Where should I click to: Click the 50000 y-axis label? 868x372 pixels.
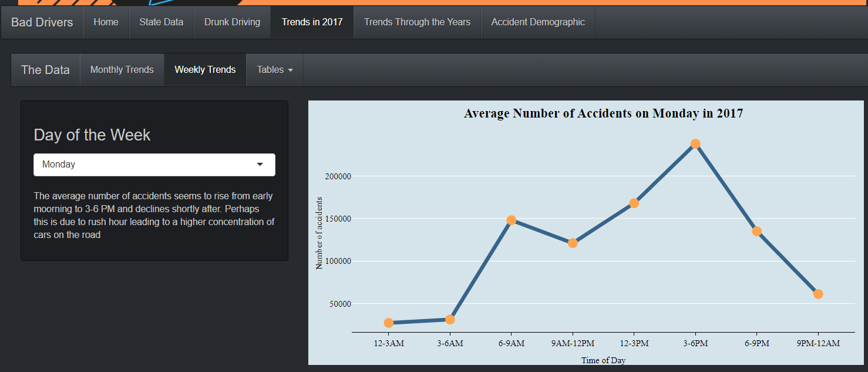click(x=340, y=304)
